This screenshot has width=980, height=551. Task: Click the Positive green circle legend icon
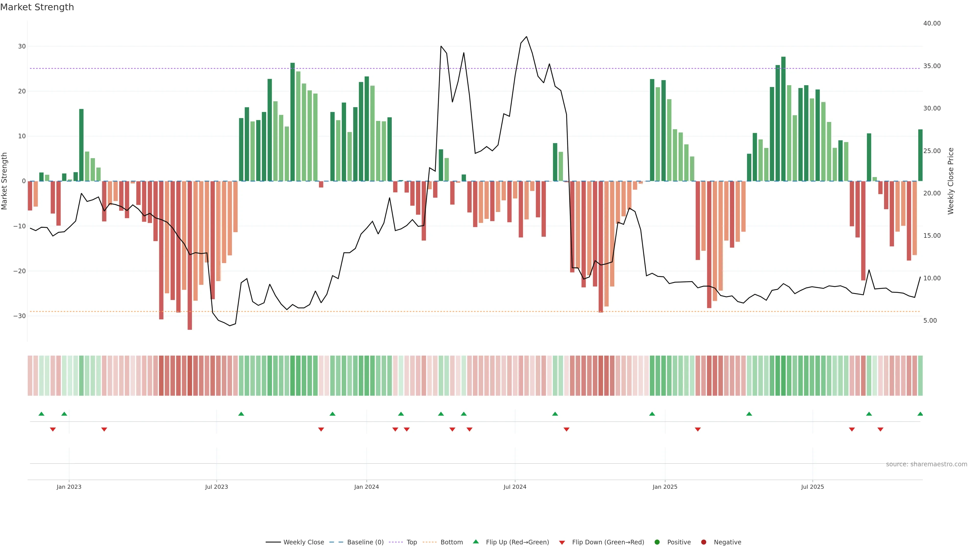[x=657, y=542]
